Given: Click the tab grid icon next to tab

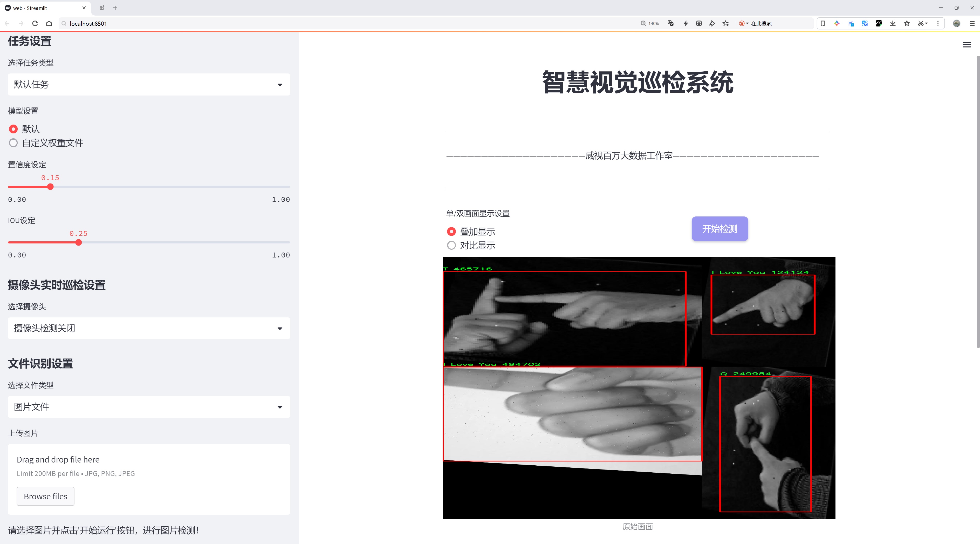Looking at the screenshot, I should [x=101, y=8].
